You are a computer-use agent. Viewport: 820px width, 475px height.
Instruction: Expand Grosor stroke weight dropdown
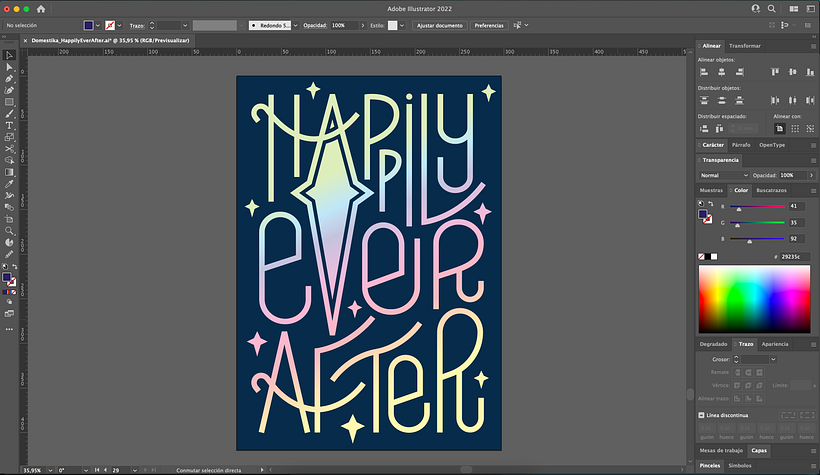[x=773, y=359]
